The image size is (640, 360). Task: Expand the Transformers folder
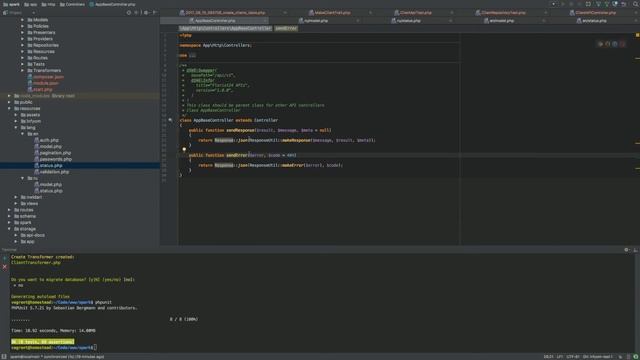click(x=22, y=71)
